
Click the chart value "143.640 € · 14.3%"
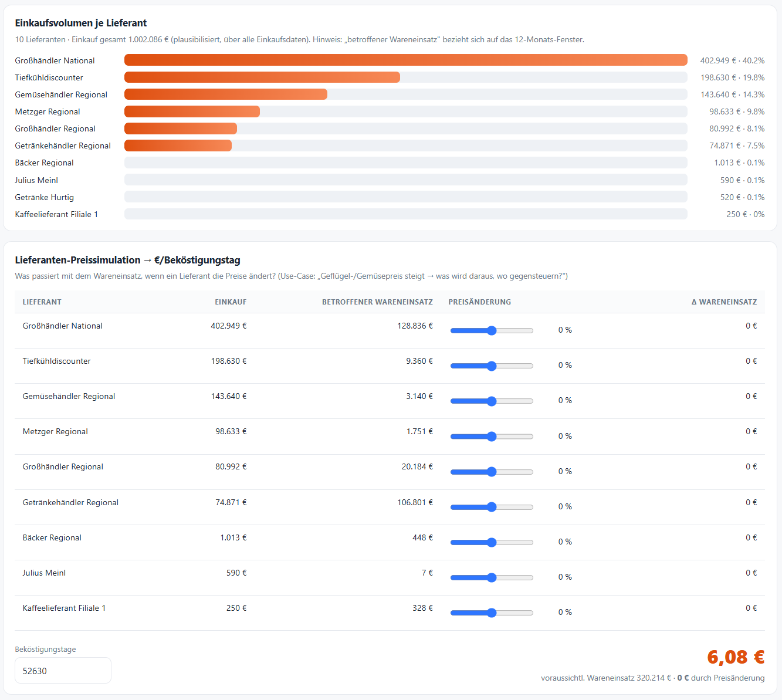732,94
